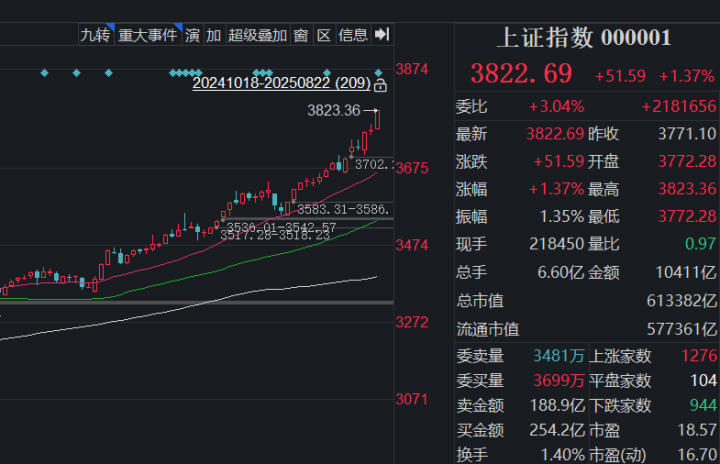720x464 pixels.
Task: Open the 九转 indicator button
Action: tap(96, 35)
